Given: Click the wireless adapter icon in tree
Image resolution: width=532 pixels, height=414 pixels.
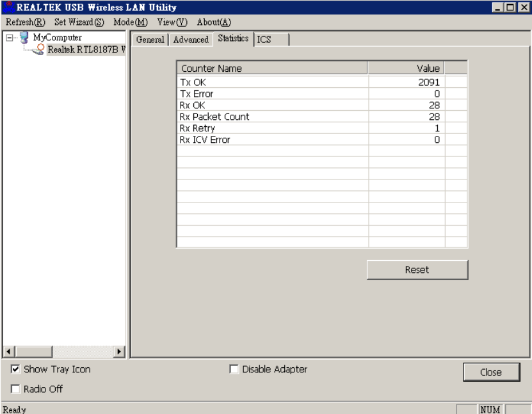Looking at the screenshot, I should pos(38,49).
